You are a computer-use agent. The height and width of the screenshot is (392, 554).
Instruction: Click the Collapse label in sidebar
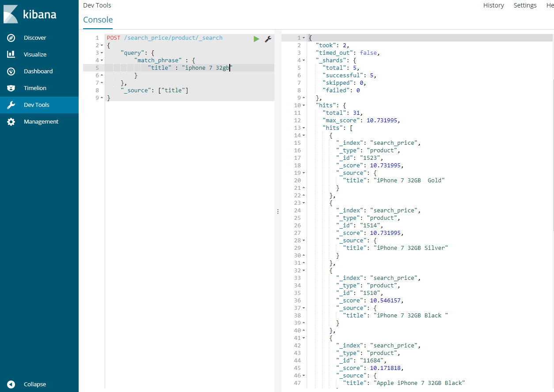point(35,384)
